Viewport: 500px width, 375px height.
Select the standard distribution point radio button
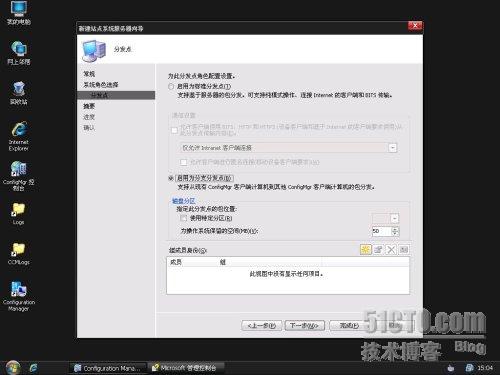pyautogui.click(x=171, y=87)
